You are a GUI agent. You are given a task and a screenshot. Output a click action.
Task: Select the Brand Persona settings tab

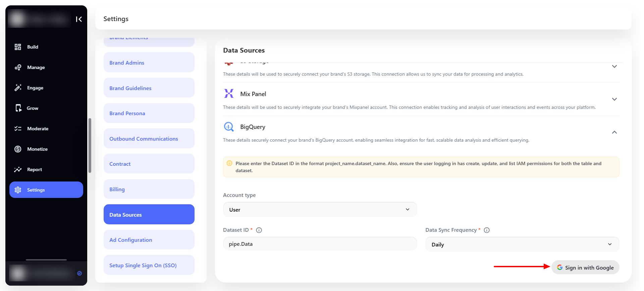point(149,113)
